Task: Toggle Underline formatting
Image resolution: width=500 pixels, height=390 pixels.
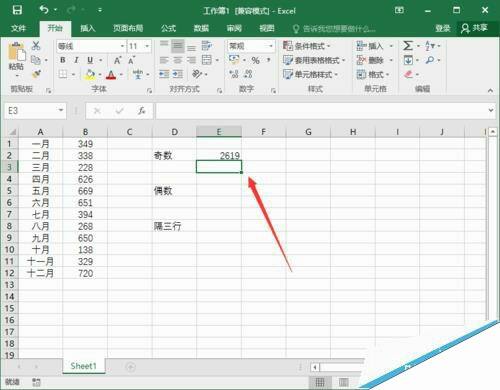Action: [x=90, y=60]
